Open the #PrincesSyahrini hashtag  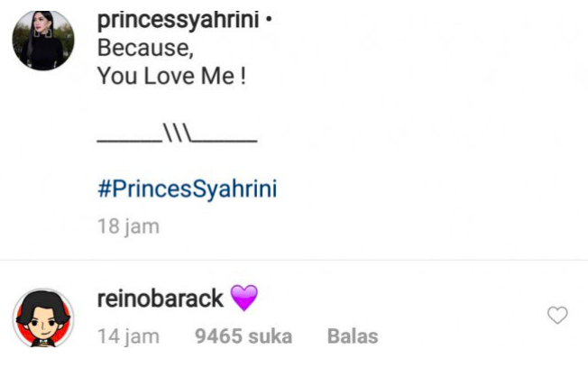tap(187, 189)
